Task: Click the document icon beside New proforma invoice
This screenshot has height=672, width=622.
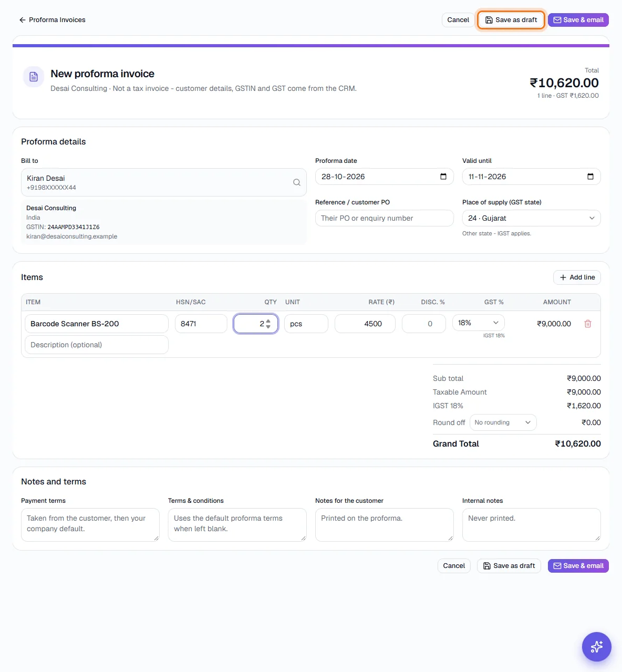Action: (x=34, y=77)
